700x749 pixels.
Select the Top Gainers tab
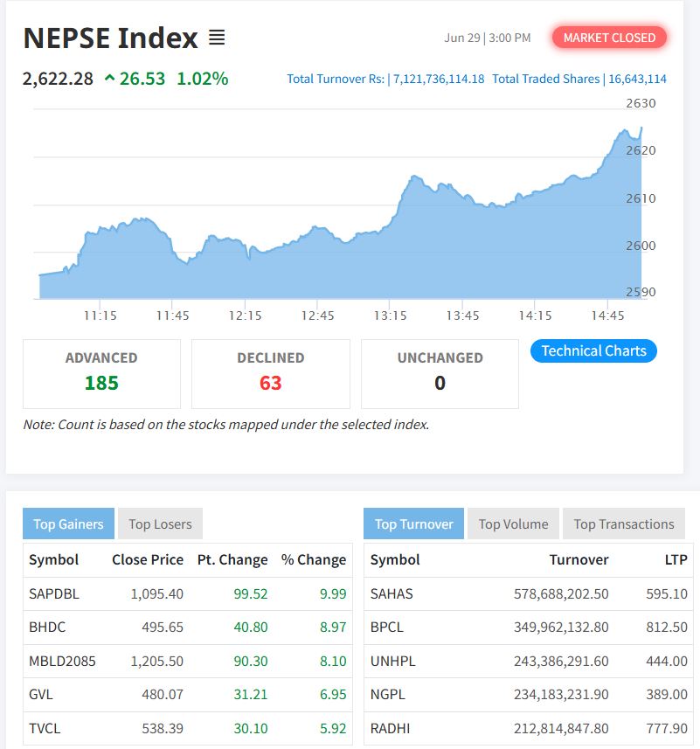[68, 524]
